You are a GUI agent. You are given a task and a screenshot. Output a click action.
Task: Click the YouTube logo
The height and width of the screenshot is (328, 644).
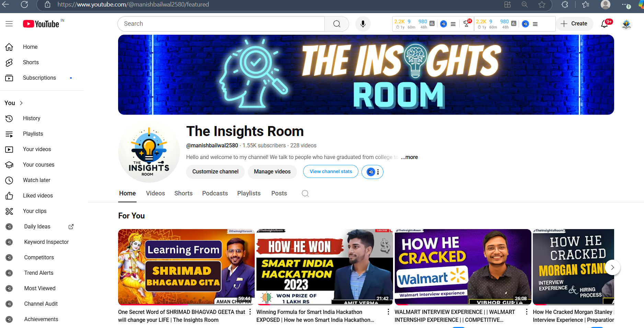pyautogui.click(x=41, y=24)
